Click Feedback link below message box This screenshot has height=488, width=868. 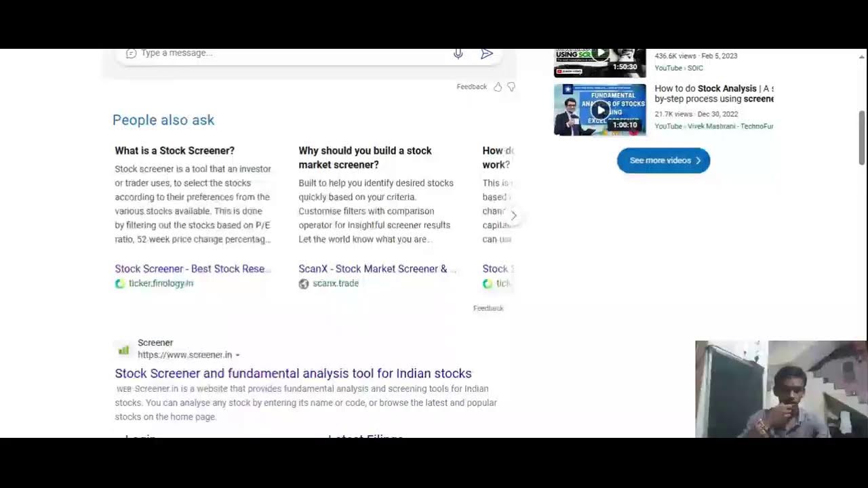pos(471,87)
